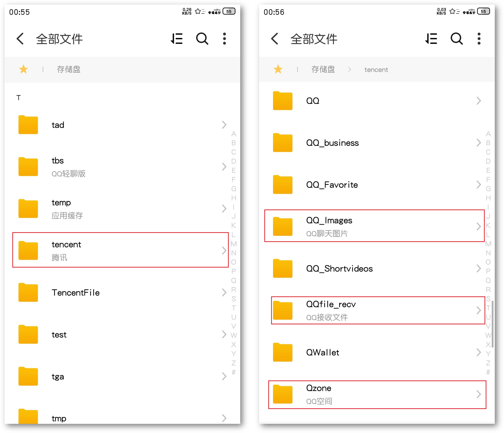Open the test folder icon

click(x=28, y=334)
